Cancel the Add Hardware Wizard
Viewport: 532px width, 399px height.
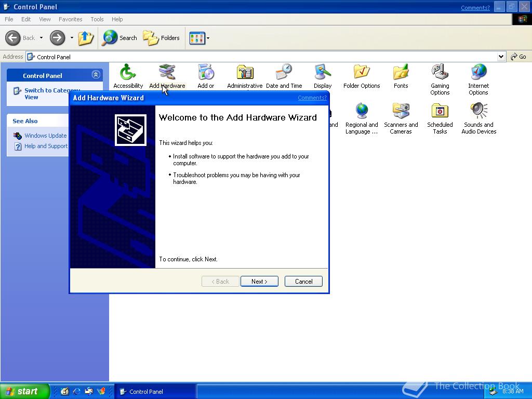pyautogui.click(x=303, y=281)
